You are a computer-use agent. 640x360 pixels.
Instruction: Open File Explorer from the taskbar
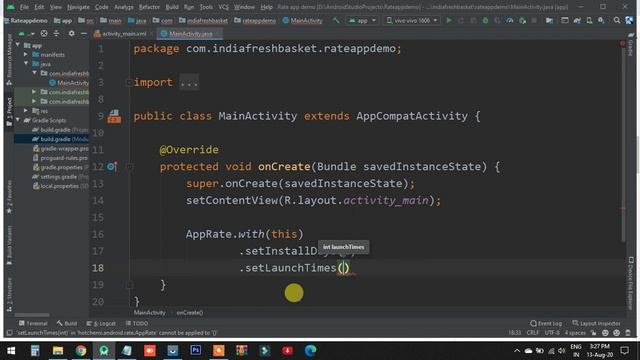[58, 350]
